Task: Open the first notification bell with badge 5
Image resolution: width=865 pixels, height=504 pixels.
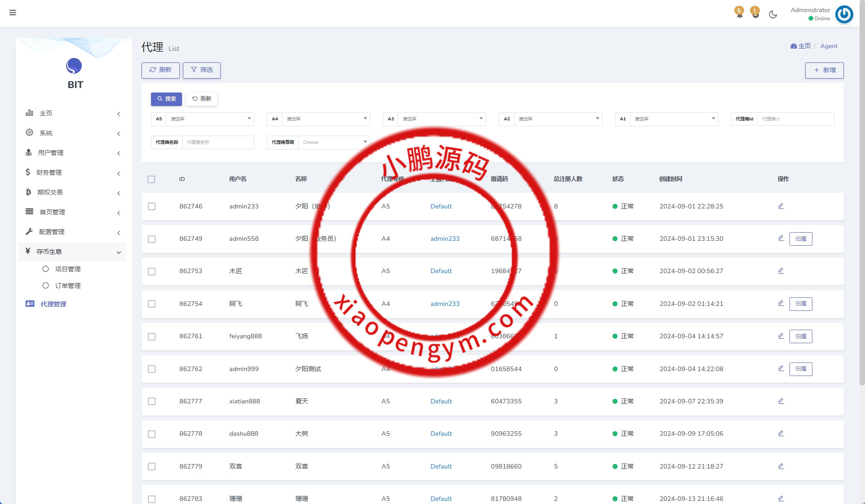Action: pos(739,13)
